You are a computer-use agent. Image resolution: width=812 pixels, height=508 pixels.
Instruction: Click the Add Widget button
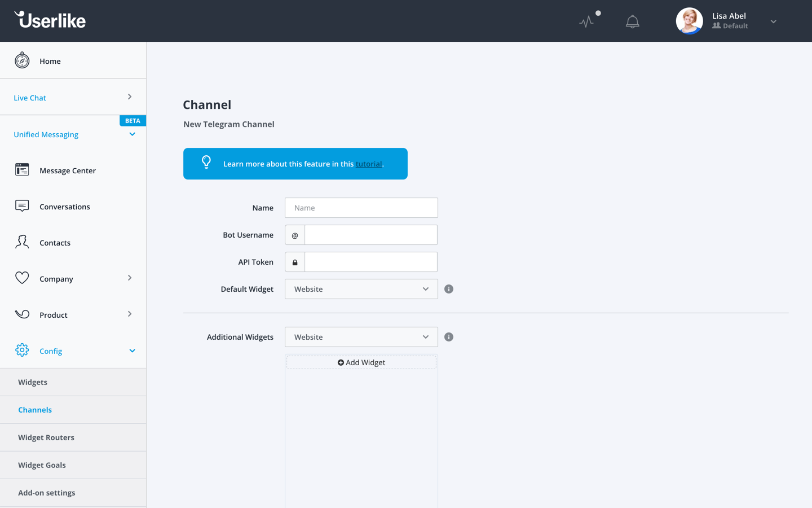(361, 362)
